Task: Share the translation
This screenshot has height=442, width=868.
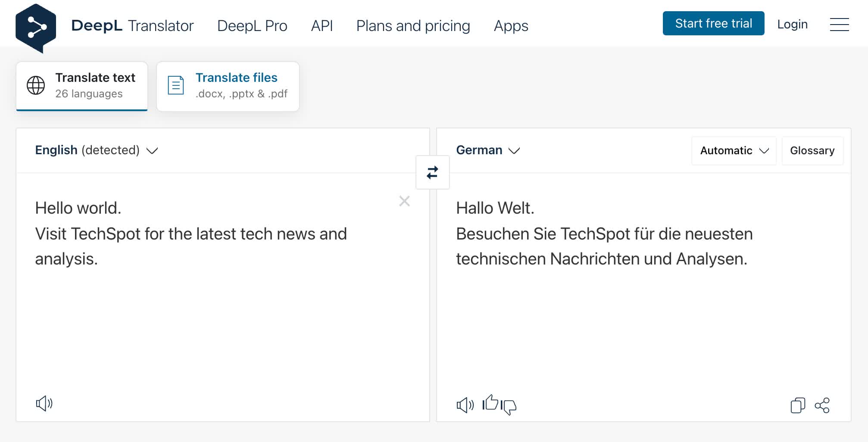Action: click(x=822, y=405)
